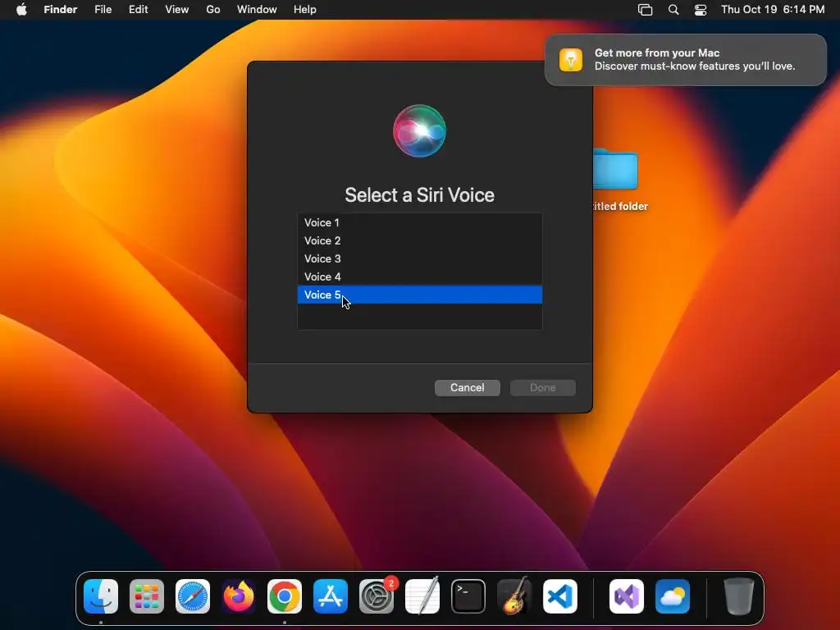
Task: Select Voice 1 in the Siri list
Action: (x=419, y=222)
